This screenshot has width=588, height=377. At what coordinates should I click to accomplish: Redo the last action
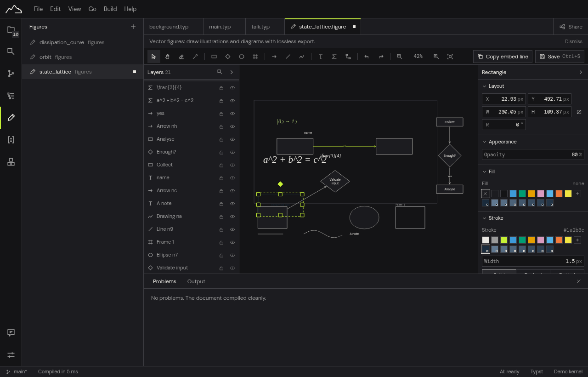click(381, 57)
